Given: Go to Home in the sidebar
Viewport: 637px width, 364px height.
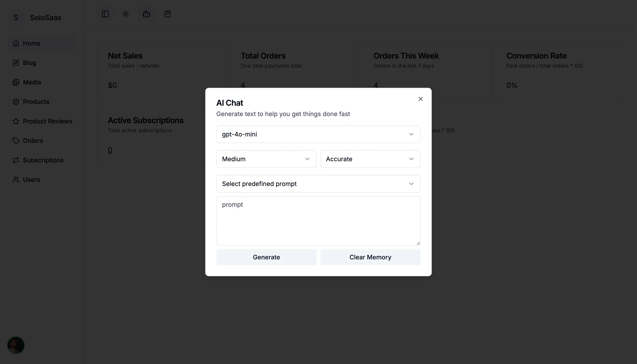Looking at the screenshot, I should click(x=42, y=43).
